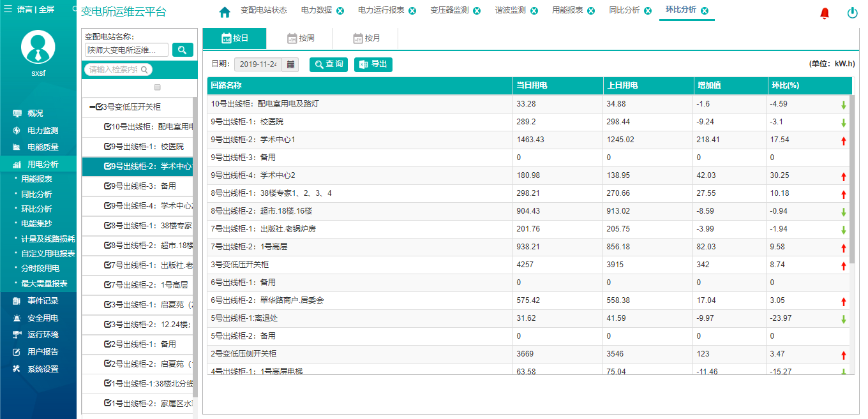
Task: Toggle the hamburger menu icon
Action: pos(8,10)
